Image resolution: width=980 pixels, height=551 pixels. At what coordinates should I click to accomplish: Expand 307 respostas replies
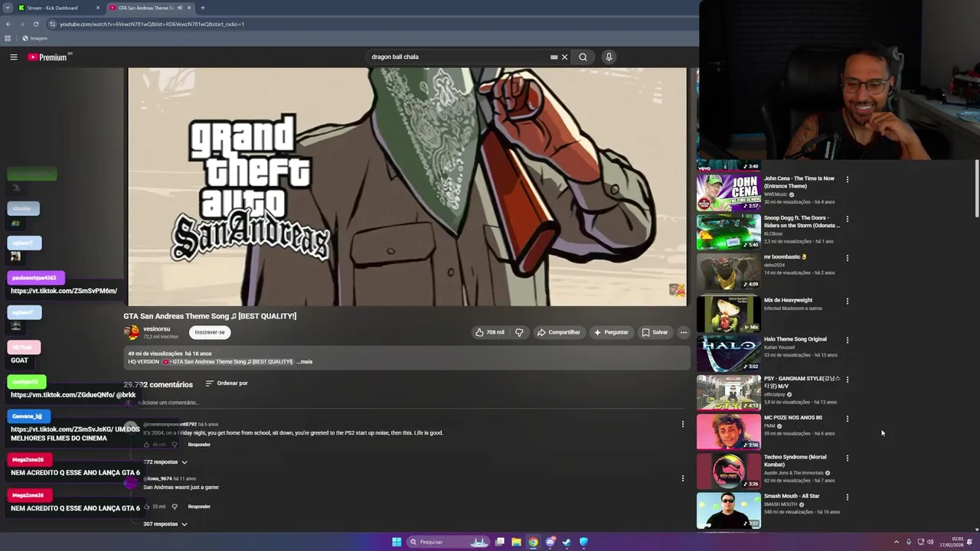pyautogui.click(x=165, y=524)
